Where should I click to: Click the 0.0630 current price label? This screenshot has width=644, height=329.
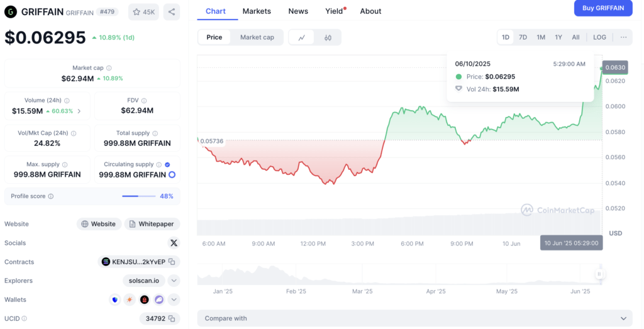click(x=615, y=68)
